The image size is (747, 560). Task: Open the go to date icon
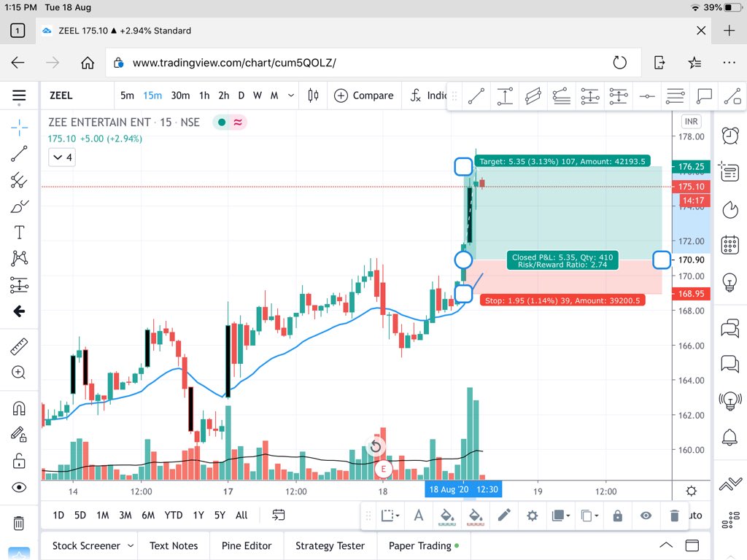pos(278,515)
